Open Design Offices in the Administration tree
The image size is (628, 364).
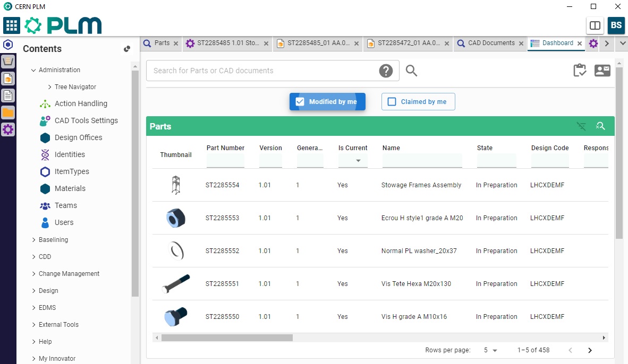click(x=78, y=137)
